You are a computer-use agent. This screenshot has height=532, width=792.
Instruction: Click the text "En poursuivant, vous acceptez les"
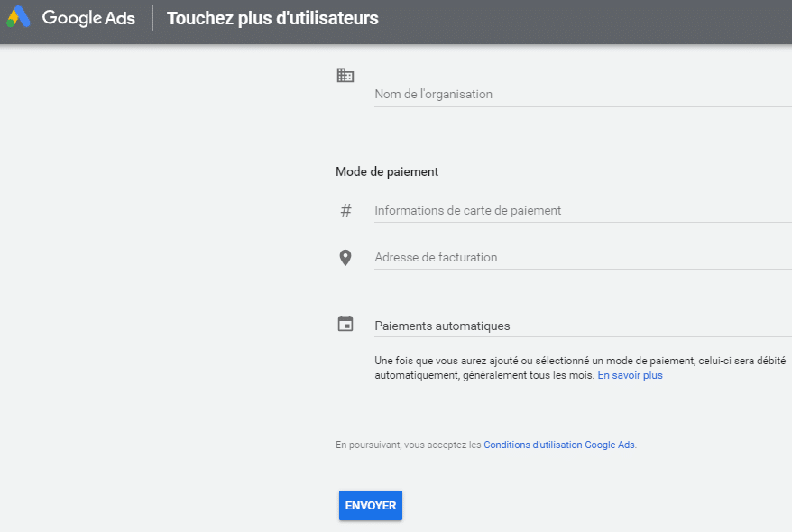[408, 445]
